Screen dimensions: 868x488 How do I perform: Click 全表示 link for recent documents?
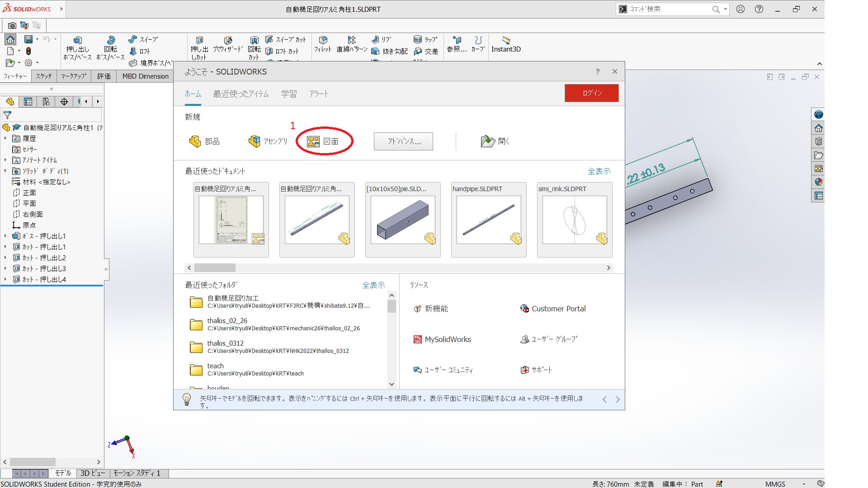[599, 171]
